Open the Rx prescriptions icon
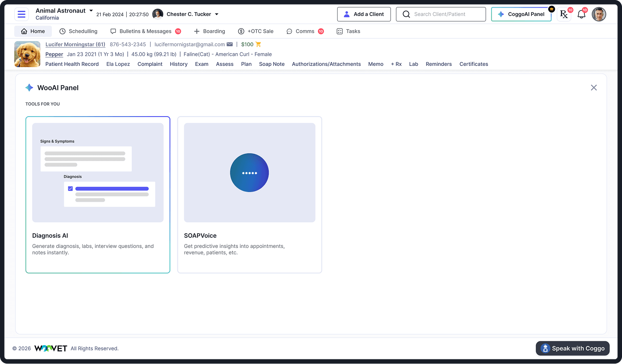 tap(564, 14)
